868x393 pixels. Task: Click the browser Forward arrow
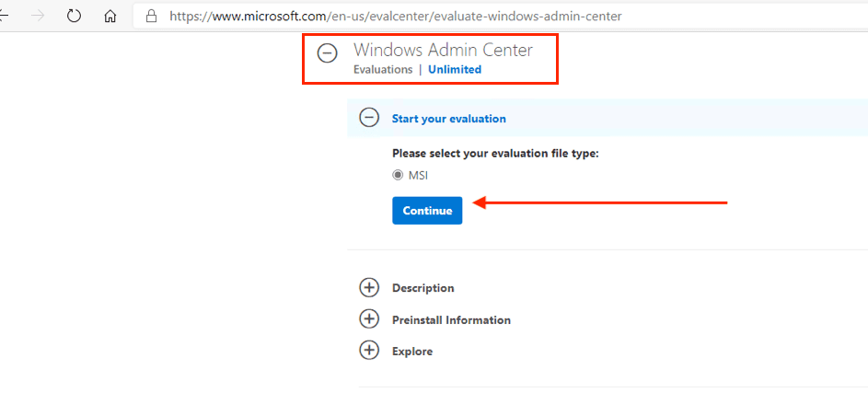coord(38,16)
